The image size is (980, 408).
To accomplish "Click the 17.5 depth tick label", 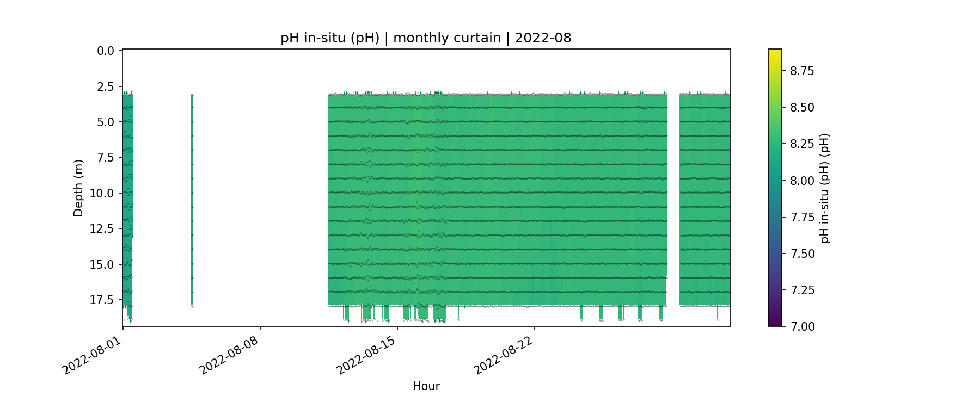I will [x=102, y=300].
